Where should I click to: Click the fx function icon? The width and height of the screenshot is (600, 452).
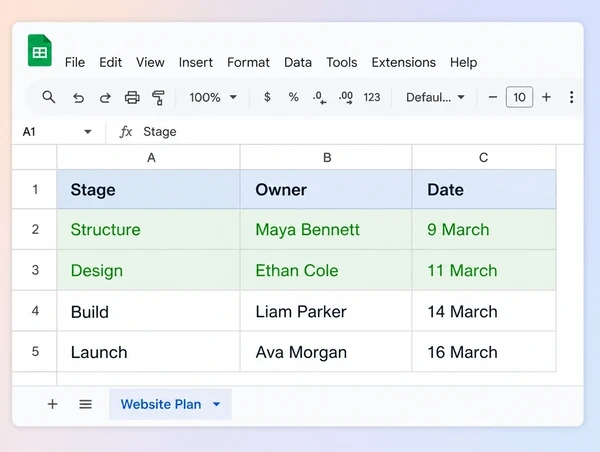(126, 132)
